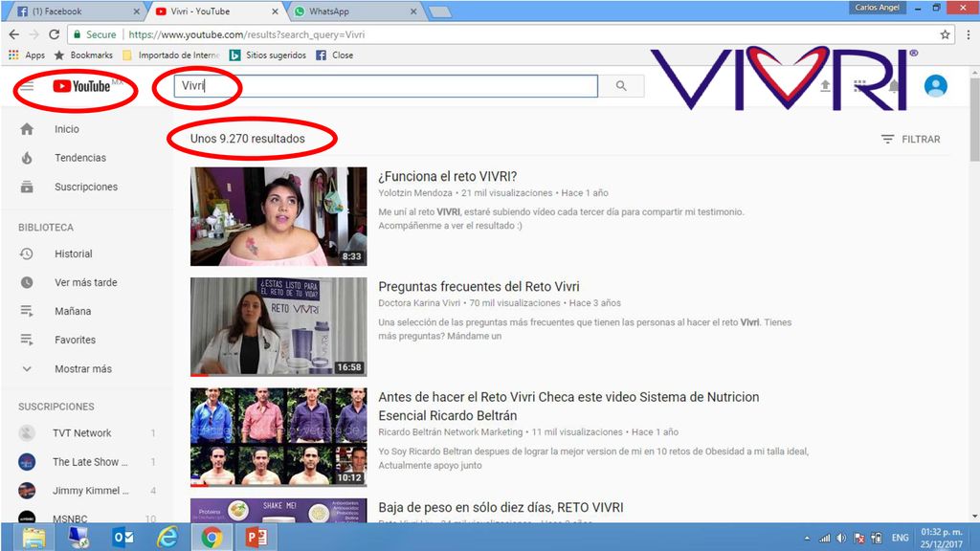Open a new browser tab

(x=440, y=11)
